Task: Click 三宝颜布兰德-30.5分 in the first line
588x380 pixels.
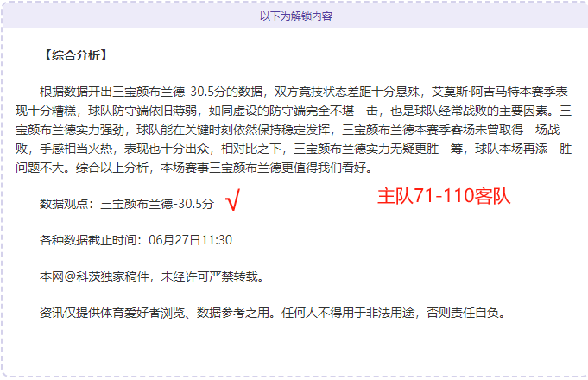Action: (x=169, y=92)
